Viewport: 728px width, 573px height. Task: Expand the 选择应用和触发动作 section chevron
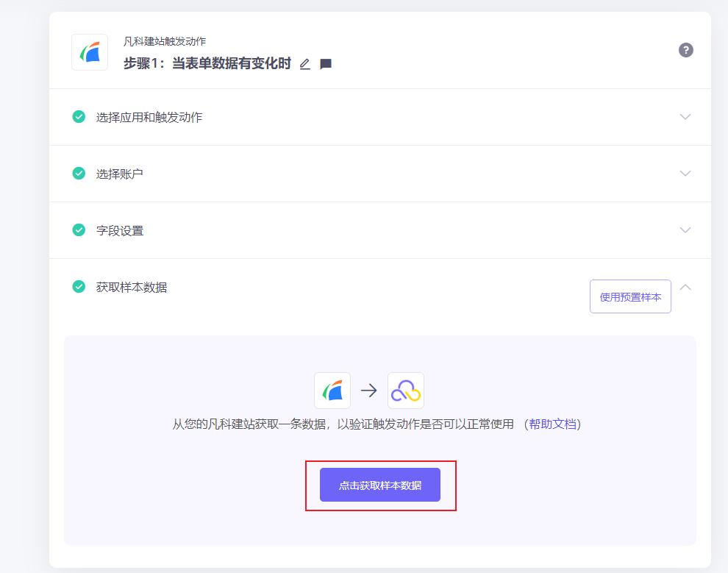pos(685,116)
